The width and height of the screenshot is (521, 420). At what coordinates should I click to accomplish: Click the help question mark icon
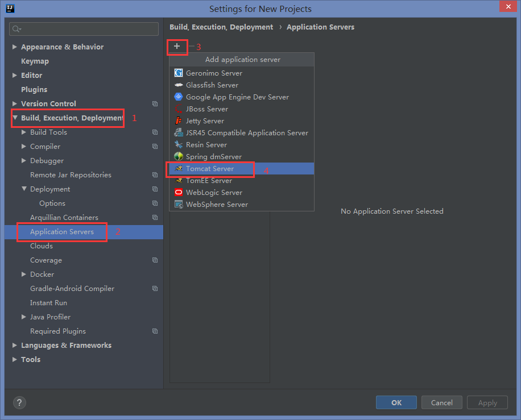pos(19,403)
